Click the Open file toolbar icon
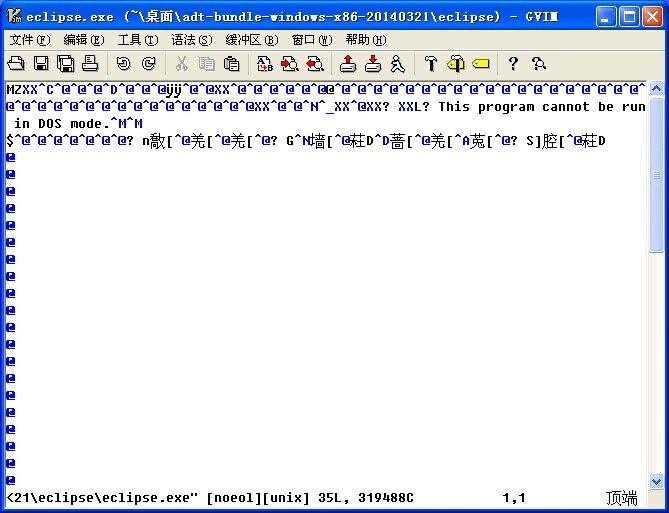669x513 pixels. click(x=16, y=64)
